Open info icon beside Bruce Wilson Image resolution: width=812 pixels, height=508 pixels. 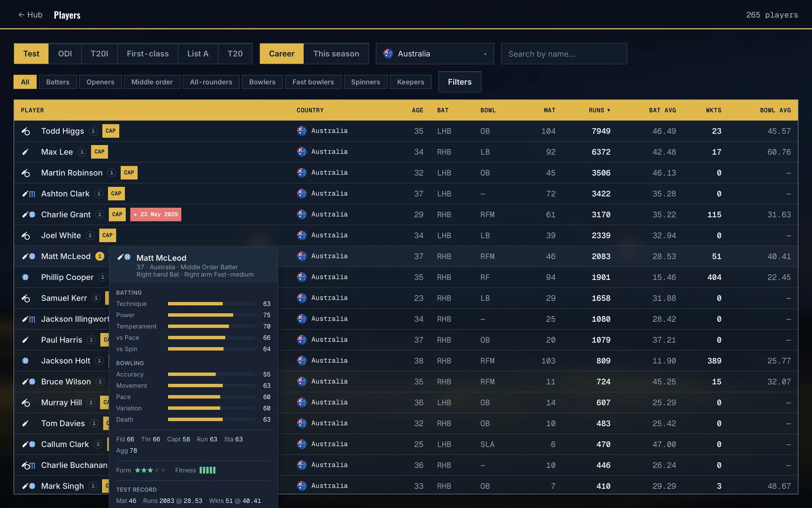coord(100,381)
